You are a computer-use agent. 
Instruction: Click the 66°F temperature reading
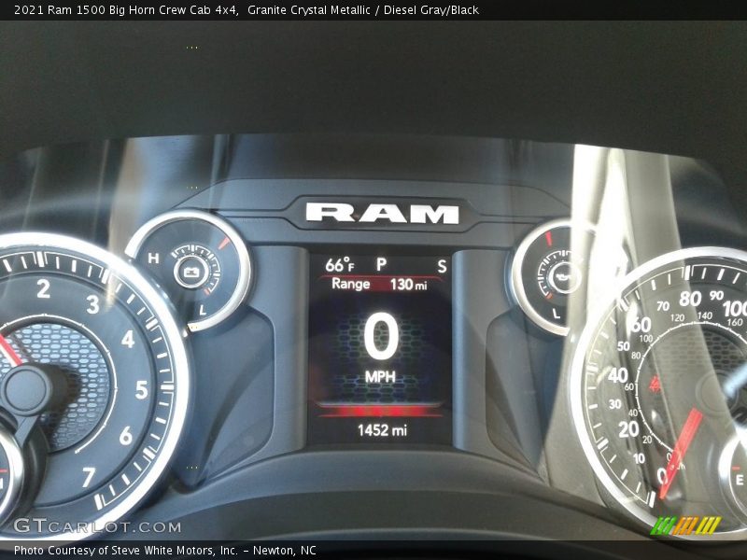340,265
